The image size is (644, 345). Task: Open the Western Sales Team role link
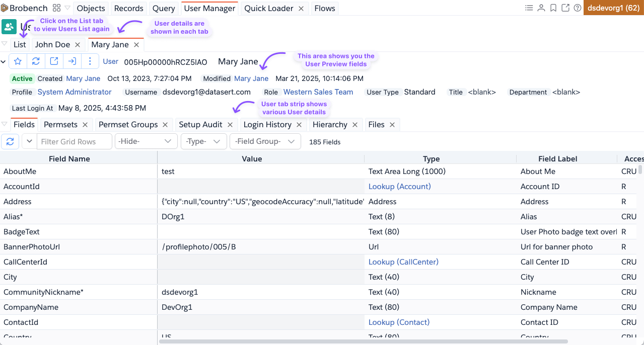[318, 92]
